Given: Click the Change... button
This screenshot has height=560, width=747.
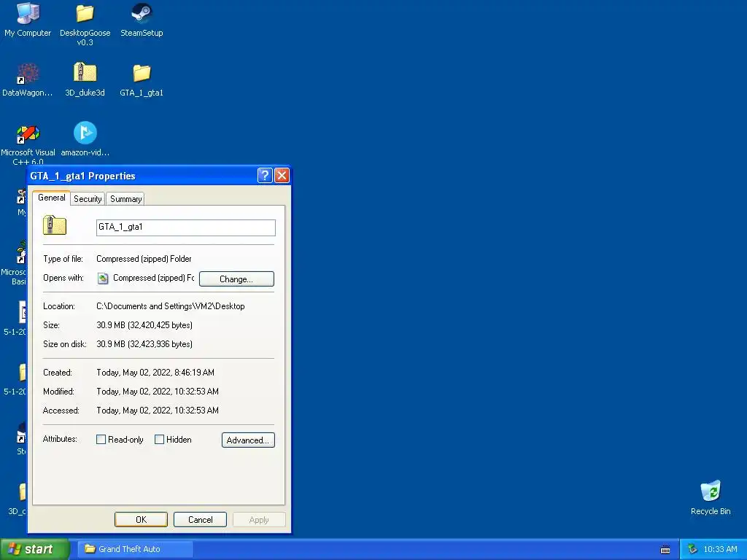Looking at the screenshot, I should [236, 279].
